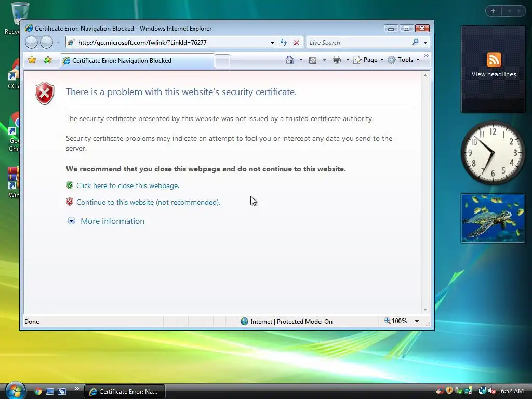Open the zoom level dropdown arrow
532x399 pixels.
(417, 321)
